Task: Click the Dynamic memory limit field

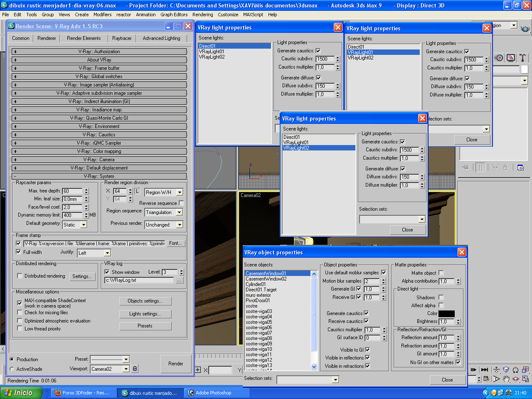Action: point(72,215)
